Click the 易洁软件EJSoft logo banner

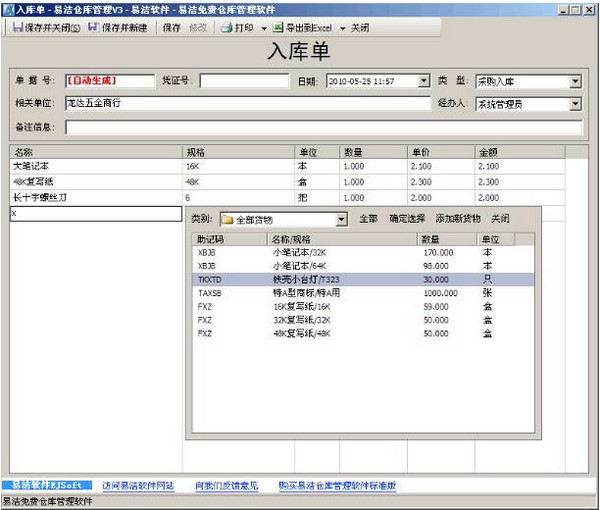tap(47, 485)
